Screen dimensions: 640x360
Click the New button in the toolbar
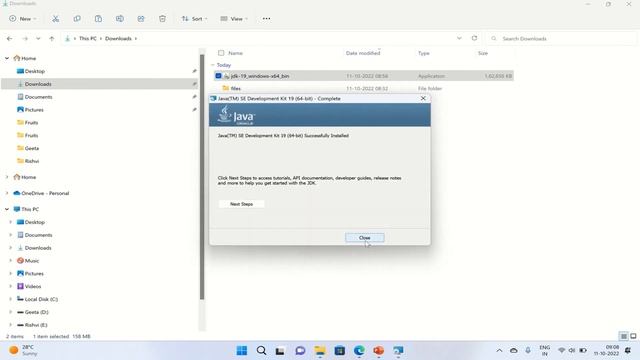pyautogui.click(x=23, y=19)
